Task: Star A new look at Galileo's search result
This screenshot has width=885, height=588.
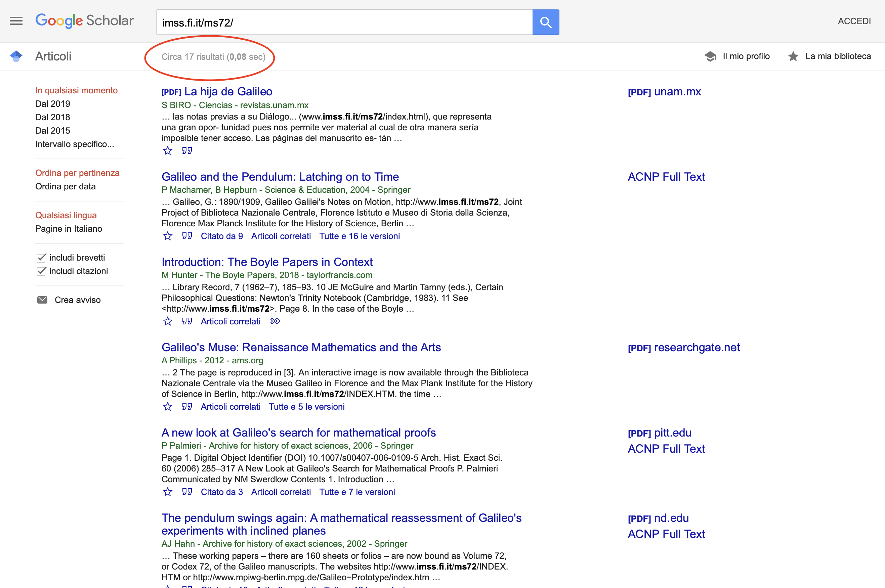Action: tap(168, 492)
